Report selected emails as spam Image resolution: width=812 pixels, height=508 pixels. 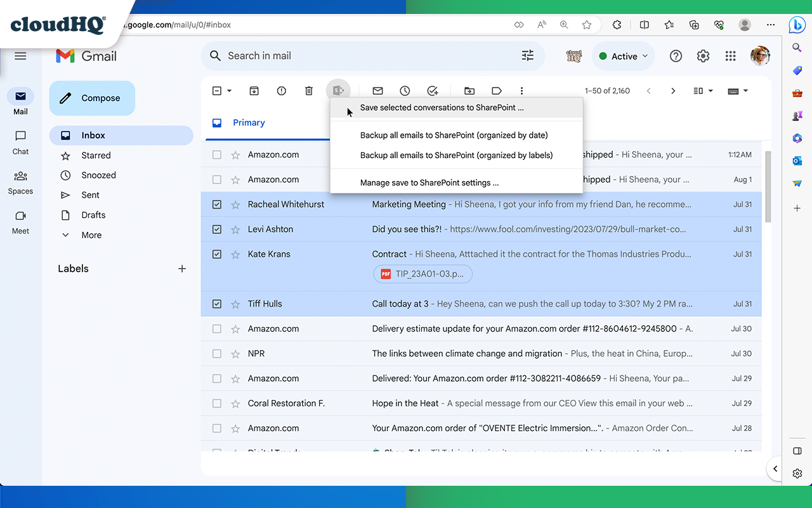[x=282, y=91]
